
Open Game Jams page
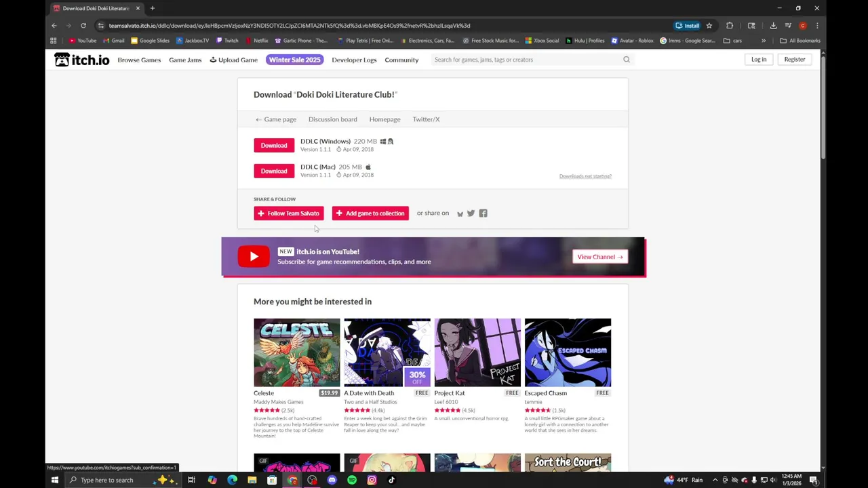pos(185,60)
